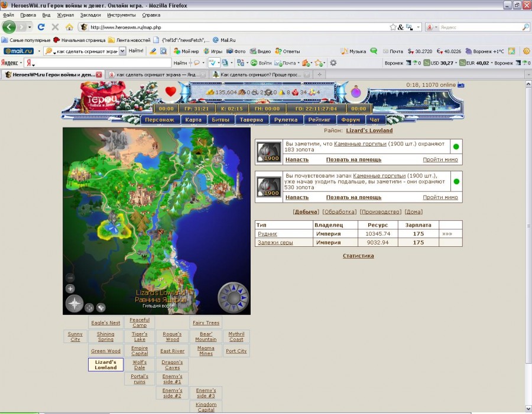Switch to the Обработка facilities list

pyautogui.click(x=339, y=212)
